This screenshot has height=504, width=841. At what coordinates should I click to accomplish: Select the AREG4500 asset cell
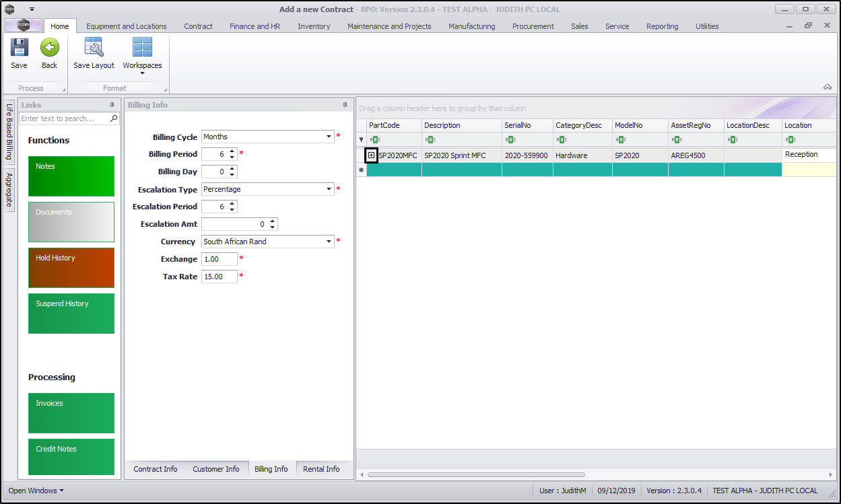696,155
